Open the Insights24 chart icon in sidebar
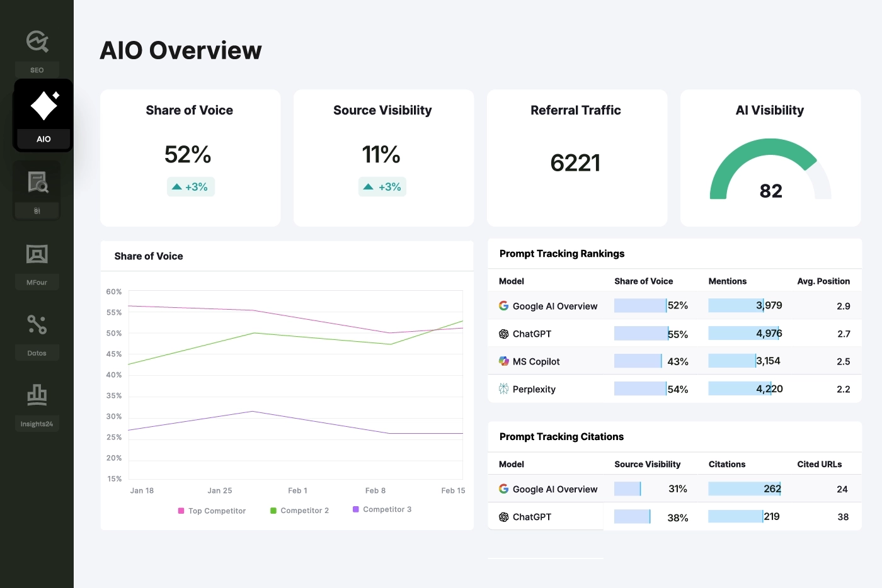This screenshot has height=588, width=882. [37, 395]
